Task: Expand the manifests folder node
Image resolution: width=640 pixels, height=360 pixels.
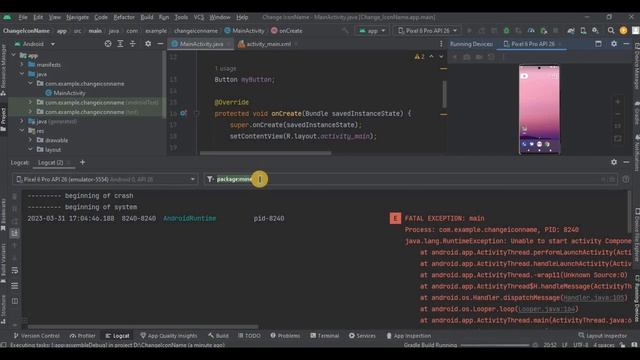Action: click(x=22, y=64)
